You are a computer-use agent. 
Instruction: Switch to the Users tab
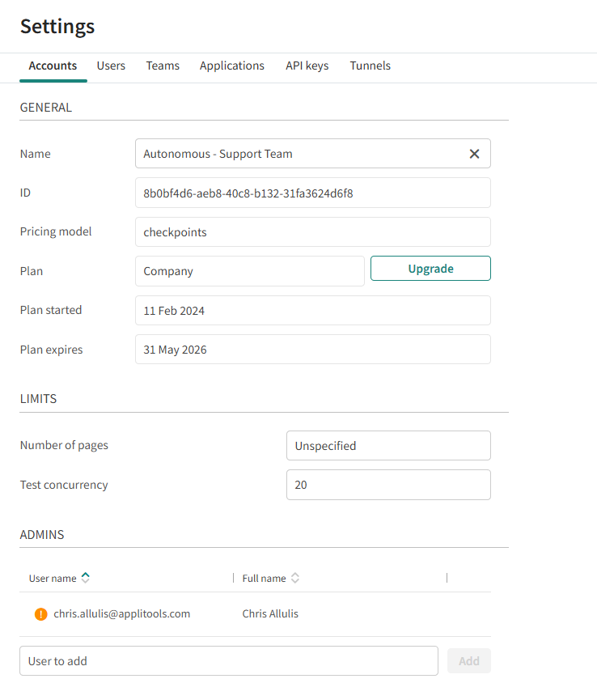click(111, 66)
